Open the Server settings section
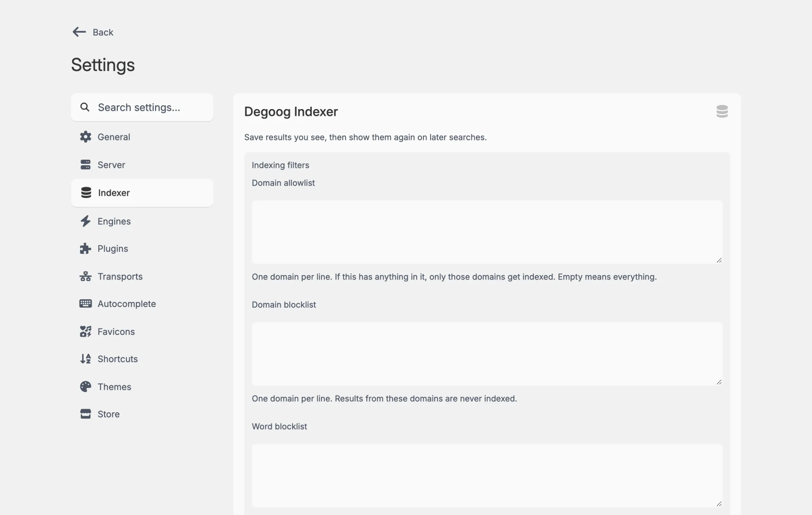Screen dimensions: 812x515 click(142, 165)
